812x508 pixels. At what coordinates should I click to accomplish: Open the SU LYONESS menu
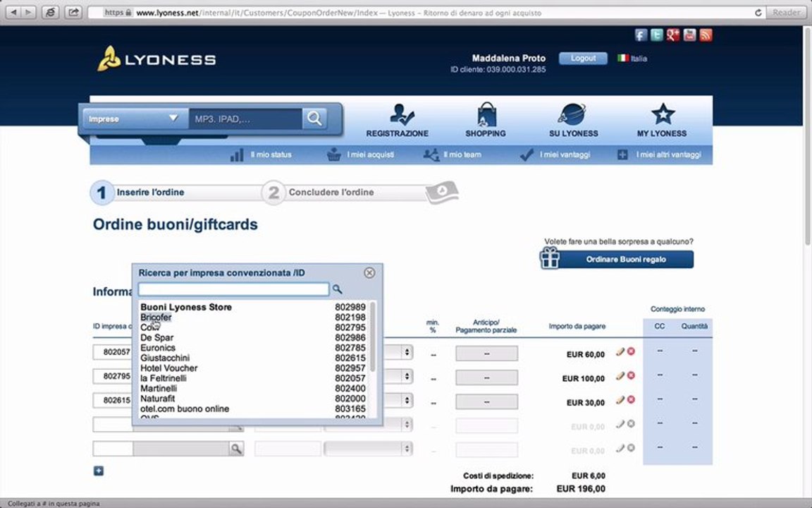[573, 120]
